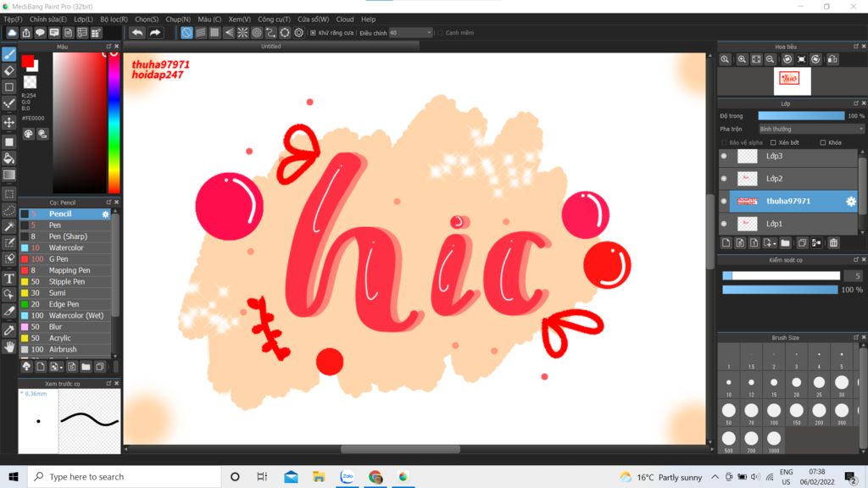This screenshot has width=868, height=488.
Task: Open the 'Điều chỉnh' correction value dropdown
Action: pos(410,33)
